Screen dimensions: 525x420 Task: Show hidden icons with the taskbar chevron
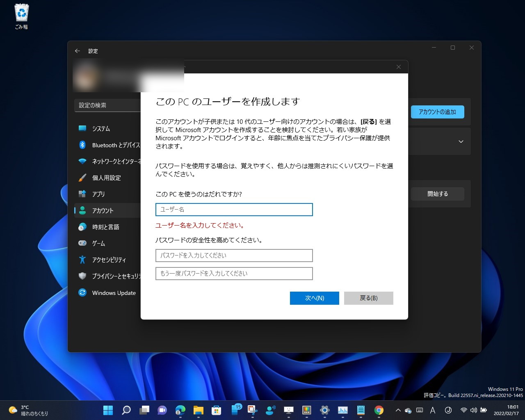[398, 410]
